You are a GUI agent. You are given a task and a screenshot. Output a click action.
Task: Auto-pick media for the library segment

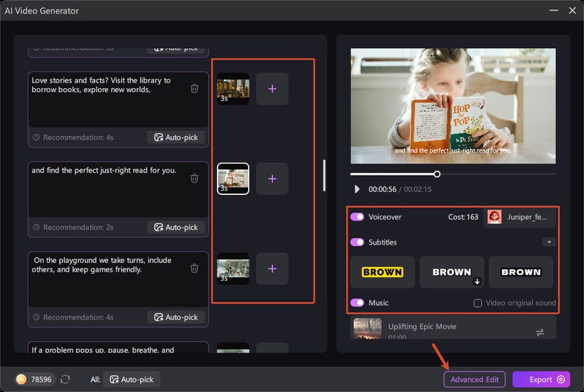[176, 137]
